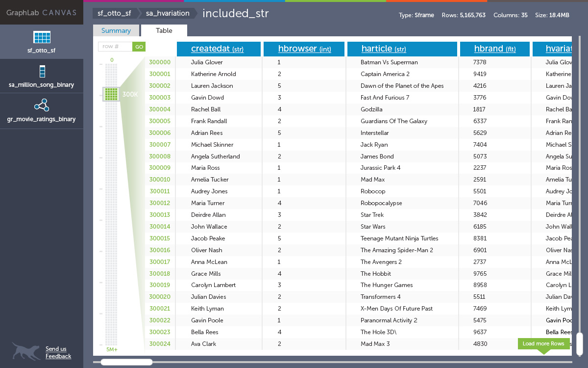The image size is (588, 368).
Task: Sort by hbrowser column header
Action: [x=304, y=49]
